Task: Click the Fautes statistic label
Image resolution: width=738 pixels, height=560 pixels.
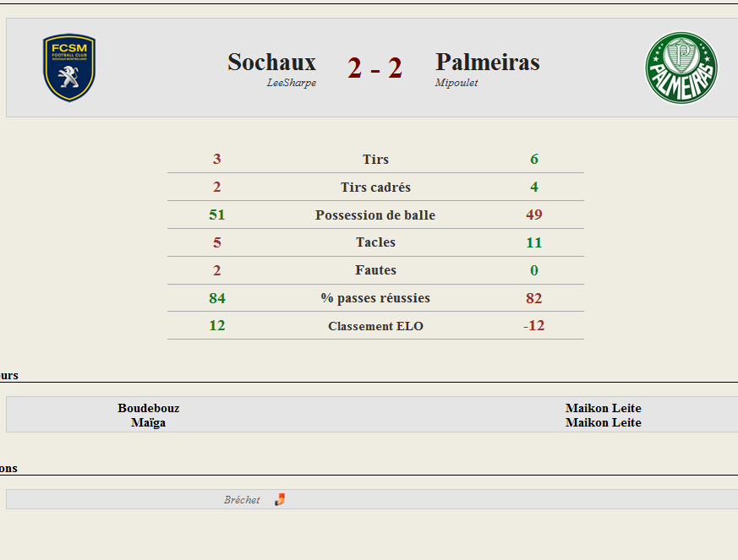Action: (375, 270)
